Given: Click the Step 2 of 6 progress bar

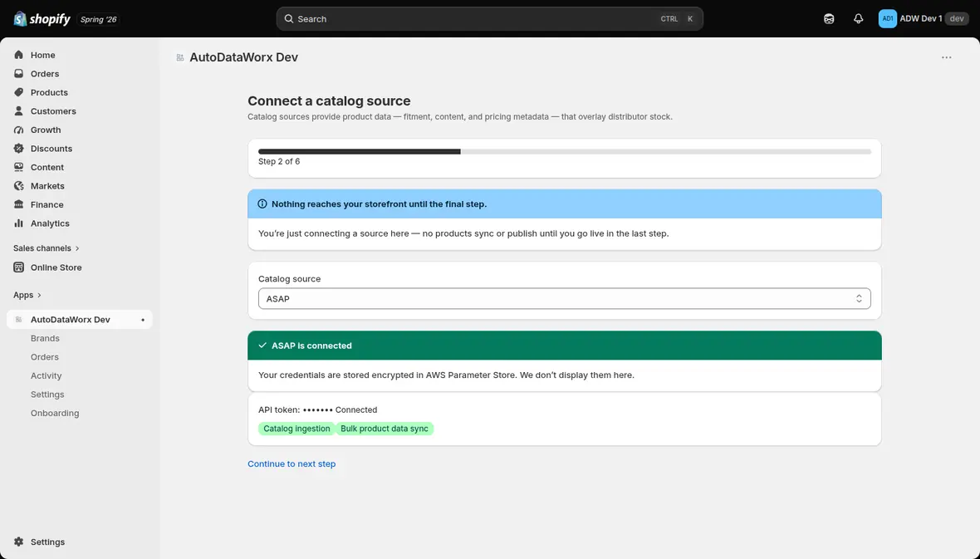Looking at the screenshot, I should (565, 152).
